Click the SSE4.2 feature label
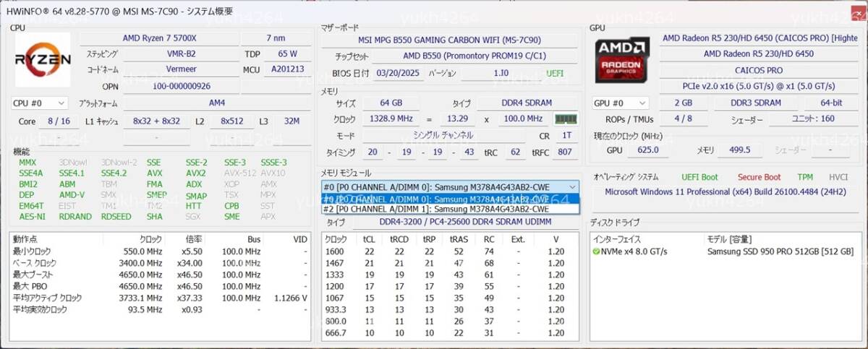The height and width of the screenshot is (349, 868). 114,173
